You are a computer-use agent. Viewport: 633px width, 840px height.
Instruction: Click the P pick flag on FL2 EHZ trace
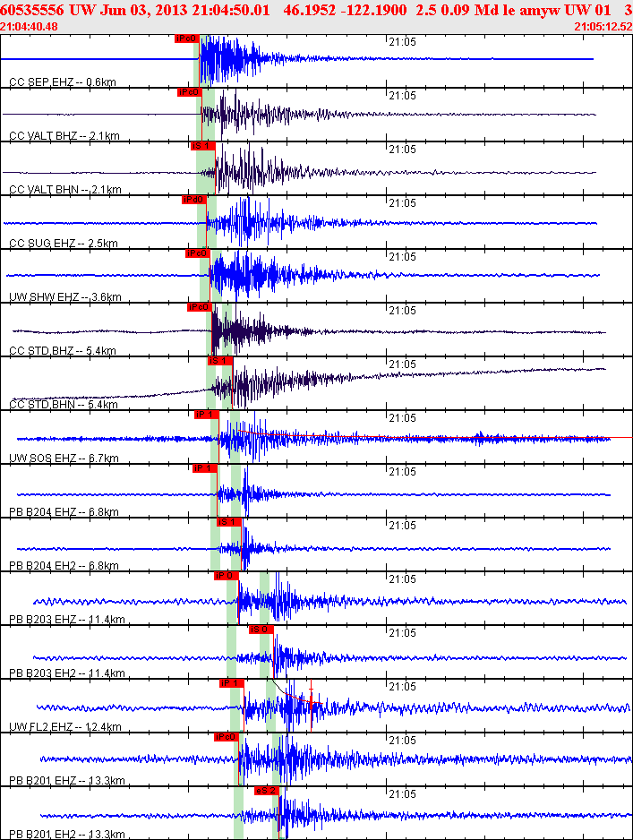pyautogui.click(x=231, y=683)
